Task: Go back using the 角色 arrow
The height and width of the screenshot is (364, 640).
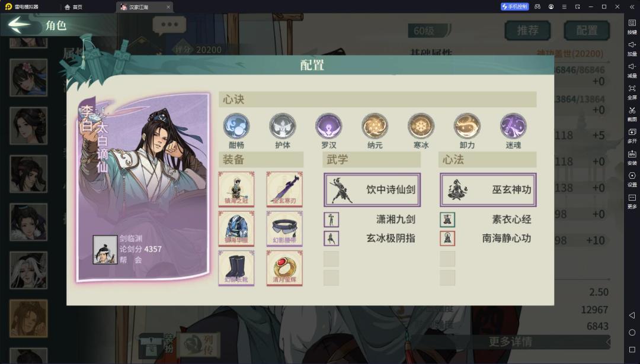Action: [x=19, y=25]
